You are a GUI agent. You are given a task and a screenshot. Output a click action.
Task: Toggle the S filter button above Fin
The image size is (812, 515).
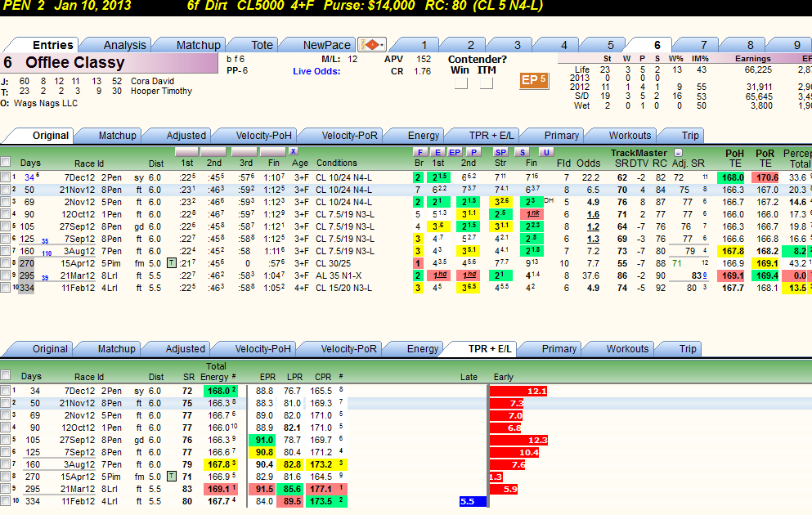coord(523,152)
